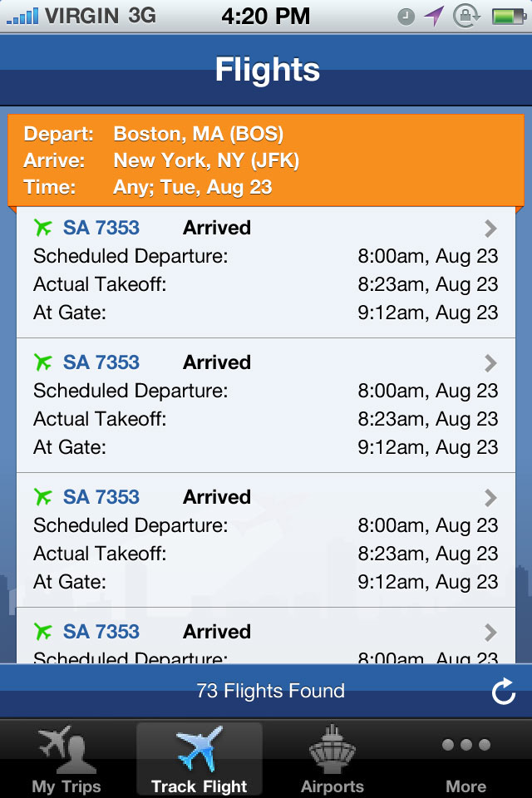The image size is (532, 798).
Task: Tap the 73 Flights Found status text
Action: 270,691
